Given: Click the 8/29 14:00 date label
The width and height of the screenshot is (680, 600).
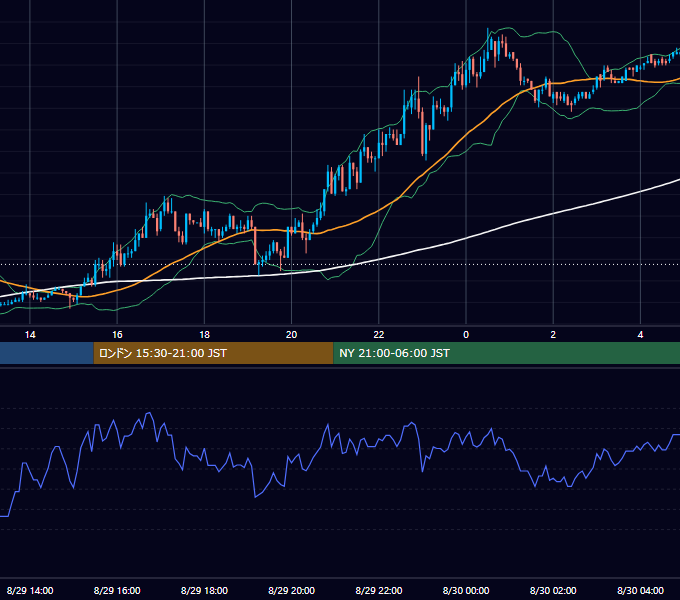Looking at the screenshot, I should 30,590.
